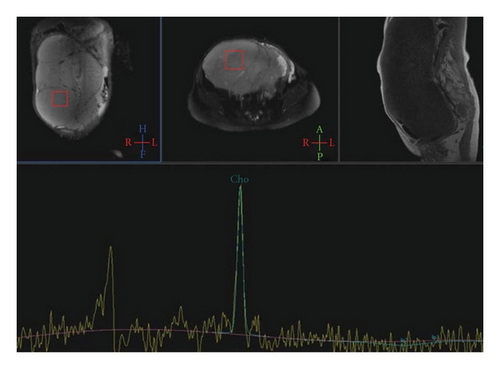The image size is (500, 369).
Task: Click the red R marker in coronal view
Action: pyautogui.click(x=128, y=143)
